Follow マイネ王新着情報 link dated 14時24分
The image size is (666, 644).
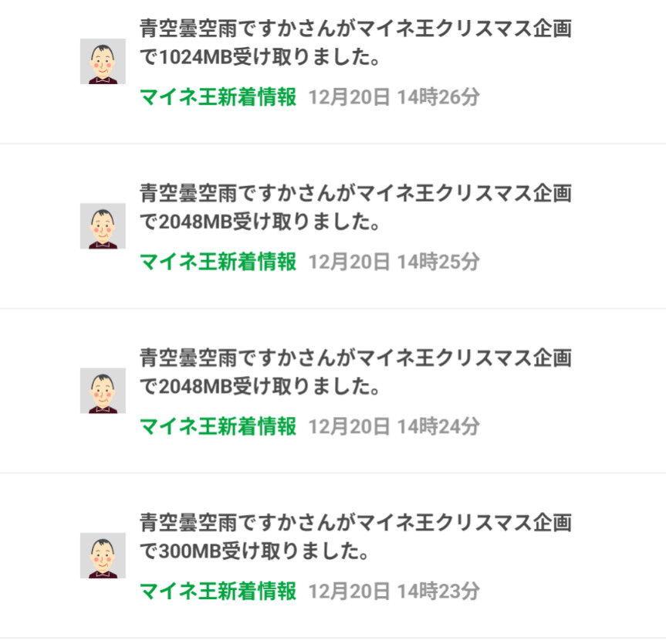218,426
